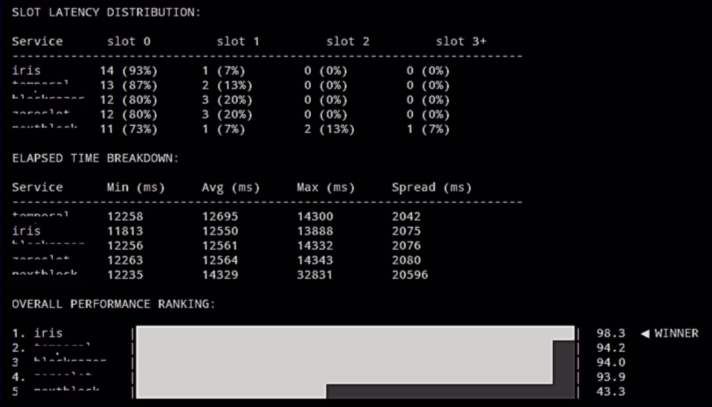Select the minimum value 12258
Image resolution: width=712 pixels, height=407 pixels.
[x=125, y=217]
